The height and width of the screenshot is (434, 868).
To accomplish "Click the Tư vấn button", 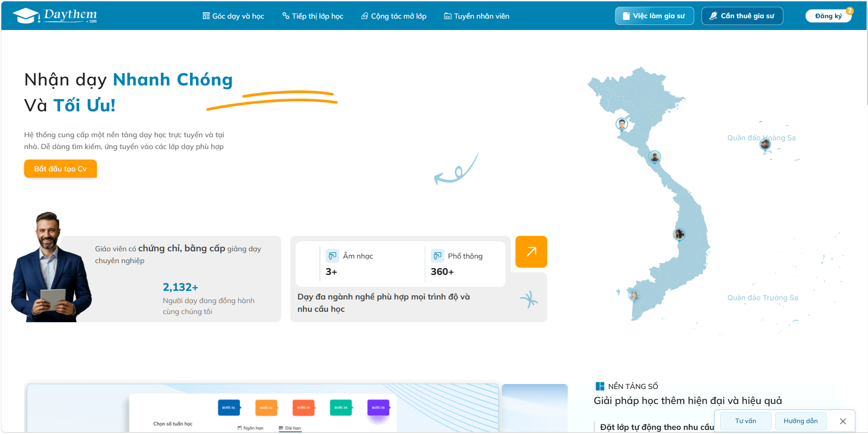I will click(x=745, y=421).
